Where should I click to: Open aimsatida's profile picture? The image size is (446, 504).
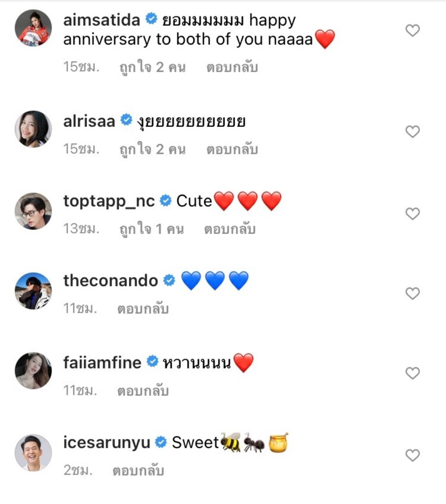(33, 28)
